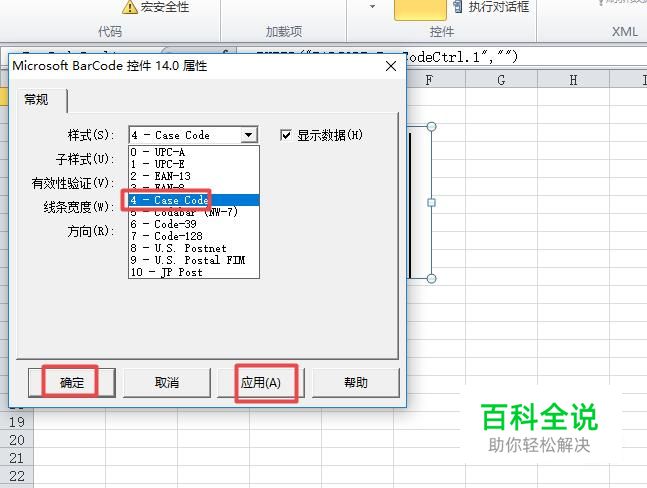Click the 样式 combo box showing Case Code

coord(193,135)
